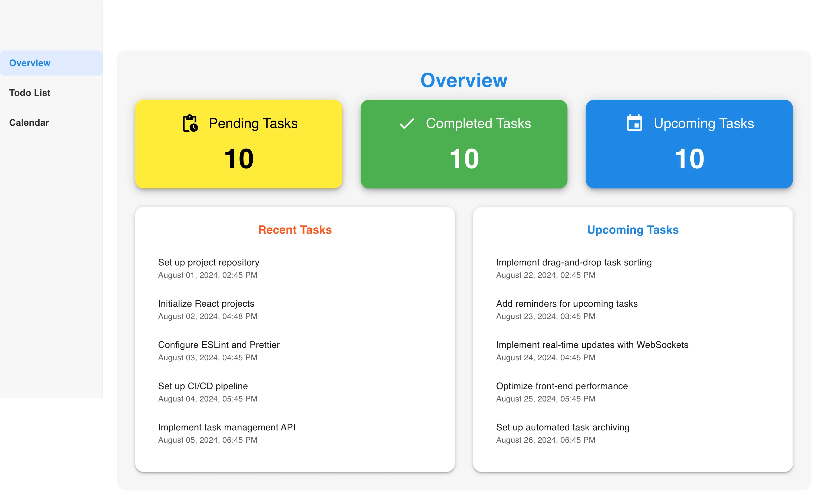Image resolution: width=825 pixels, height=504 pixels.
Task: Click the green Completed Tasks card
Action: (464, 144)
